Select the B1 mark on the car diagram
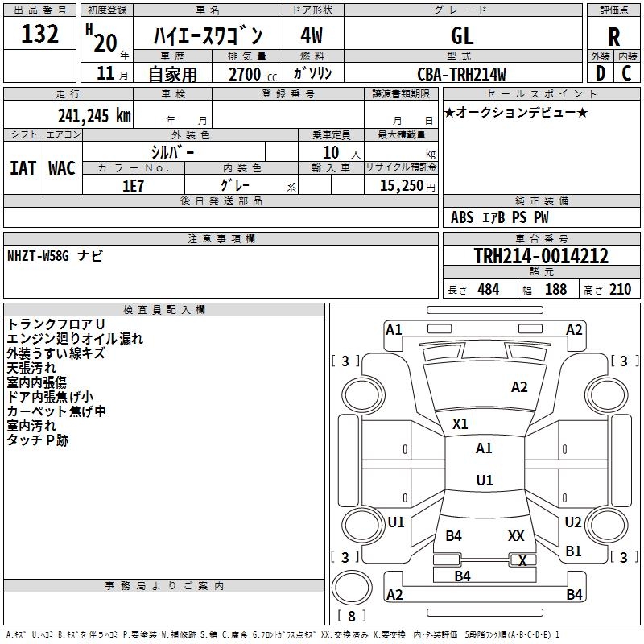 pyautogui.click(x=573, y=551)
